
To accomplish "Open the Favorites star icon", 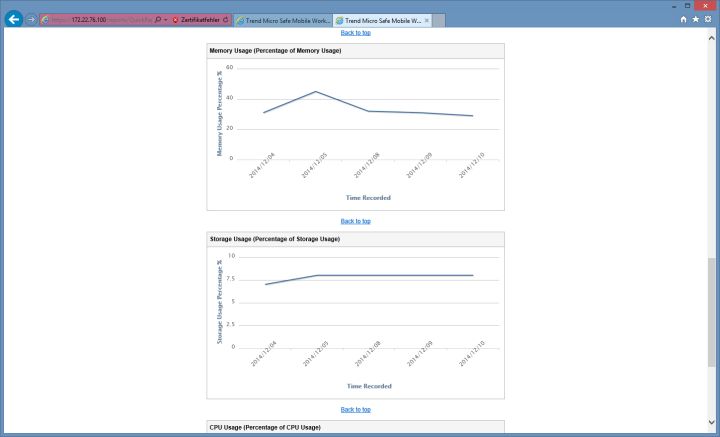I will (x=695, y=19).
